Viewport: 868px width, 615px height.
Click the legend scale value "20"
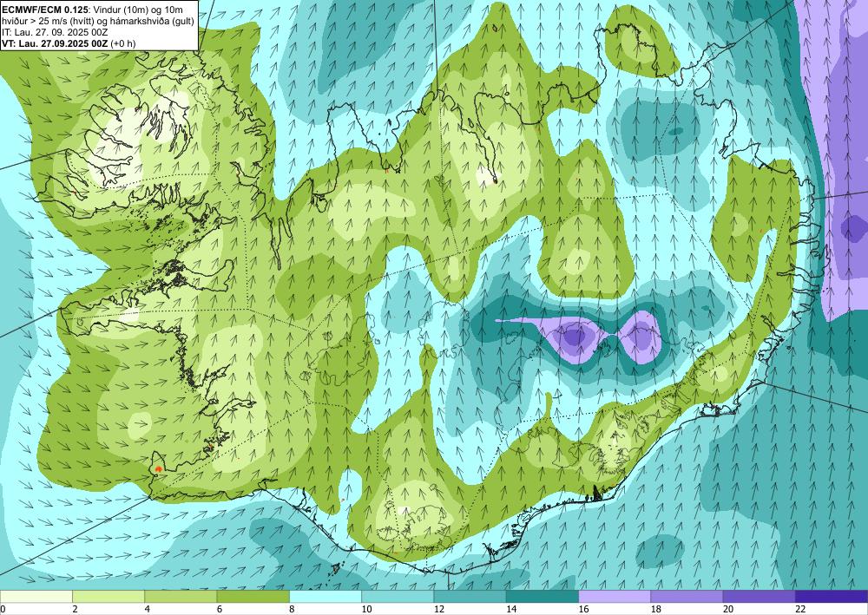coord(728,609)
